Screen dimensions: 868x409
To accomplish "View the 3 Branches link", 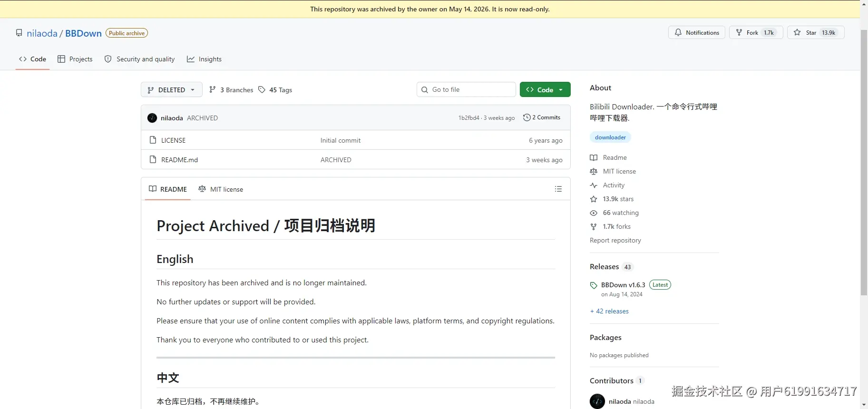I will (231, 89).
